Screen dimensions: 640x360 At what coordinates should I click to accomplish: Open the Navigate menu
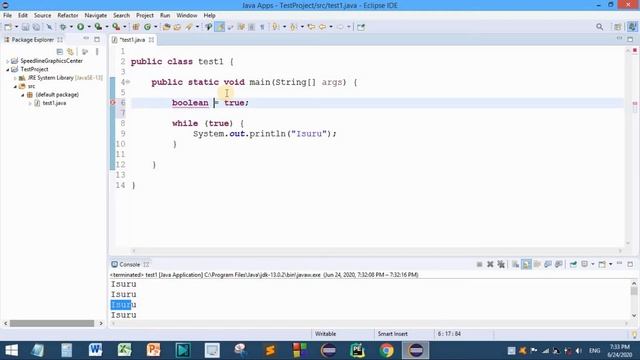(96, 15)
